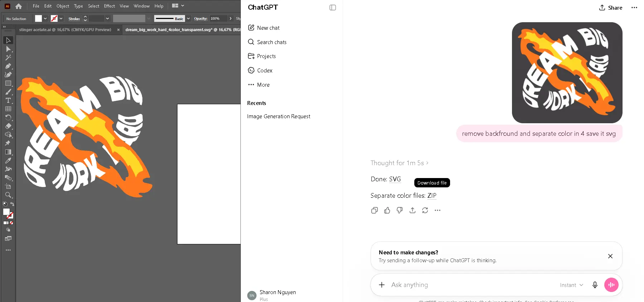Copy the ChatGPT response
644x302 pixels.
click(375, 210)
